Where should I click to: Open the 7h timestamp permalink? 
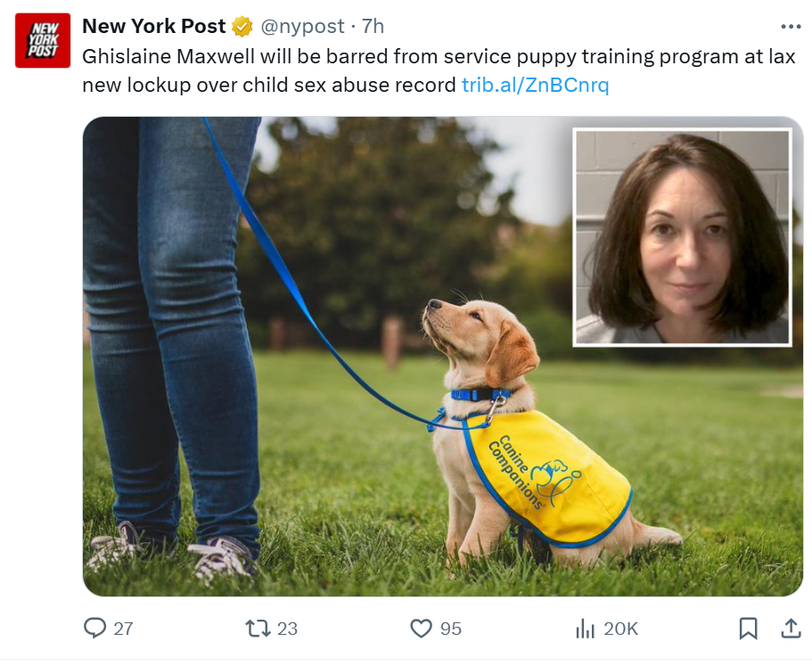tap(373, 26)
